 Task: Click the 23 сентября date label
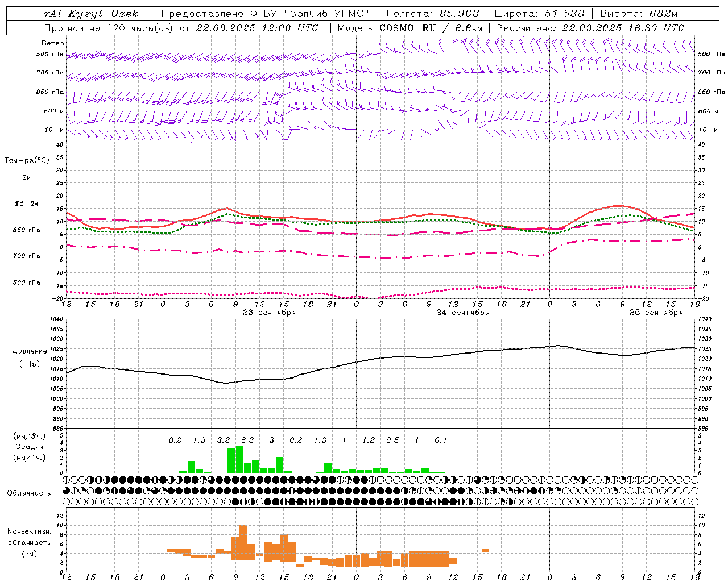(x=270, y=313)
